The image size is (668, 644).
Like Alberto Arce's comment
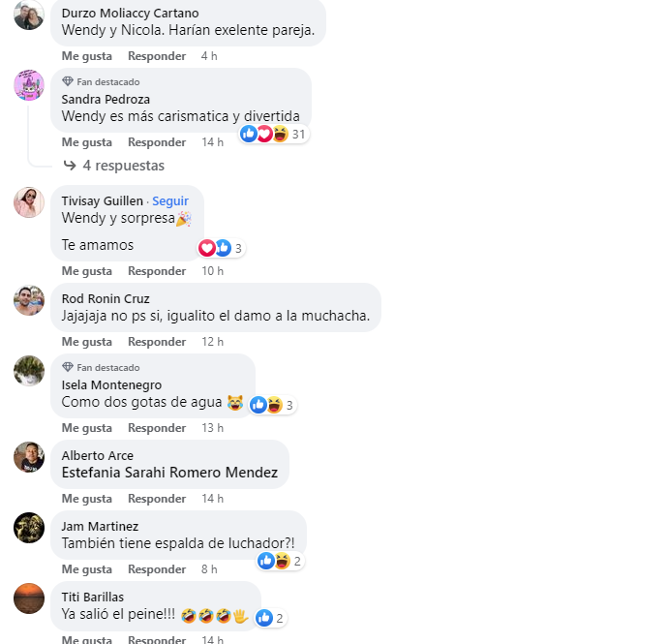click(x=87, y=498)
